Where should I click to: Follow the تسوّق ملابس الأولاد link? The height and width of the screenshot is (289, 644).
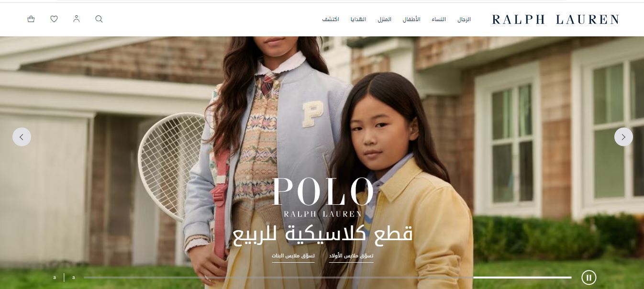[351, 256]
